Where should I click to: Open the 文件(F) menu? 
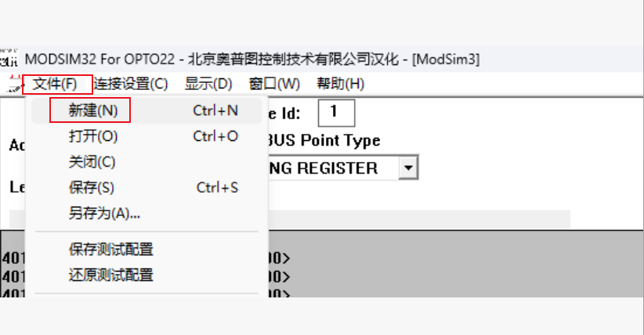pyautogui.click(x=55, y=84)
